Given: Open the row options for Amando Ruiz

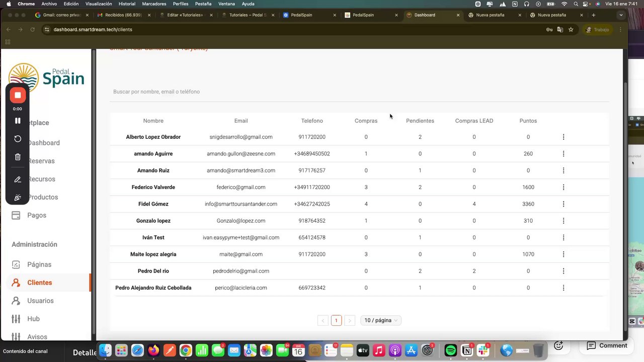Looking at the screenshot, I should (563, 170).
